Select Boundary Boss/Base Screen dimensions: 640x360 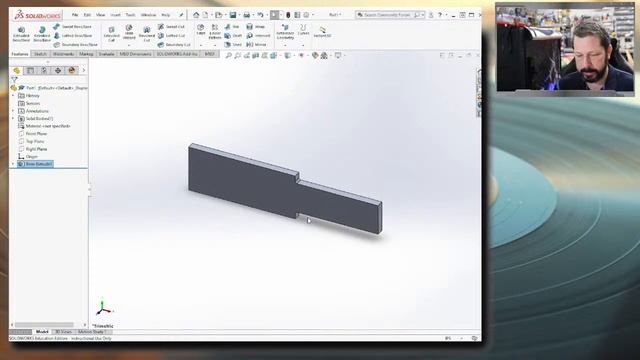pyautogui.click(x=76, y=44)
